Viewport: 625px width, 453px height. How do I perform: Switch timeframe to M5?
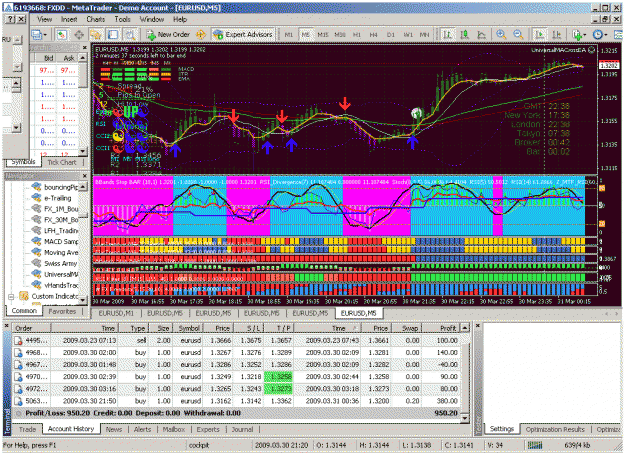click(x=305, y=35)
